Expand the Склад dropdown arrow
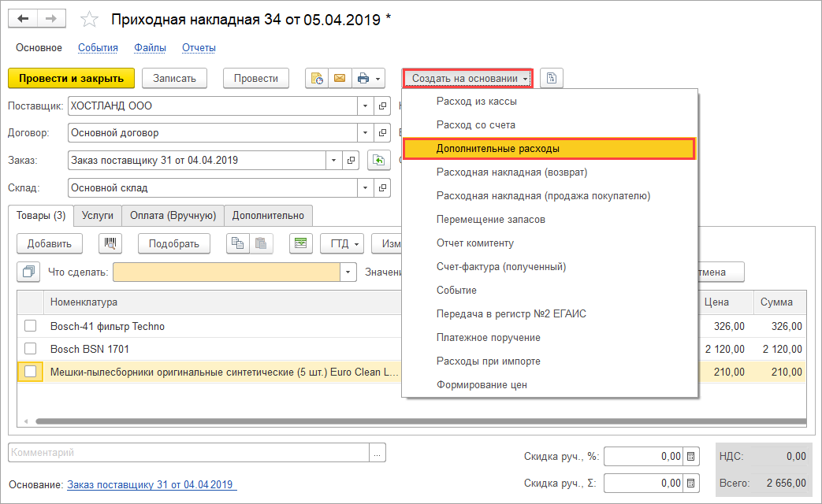Viewport: 822px width, 504px height. tap(364, 188)
